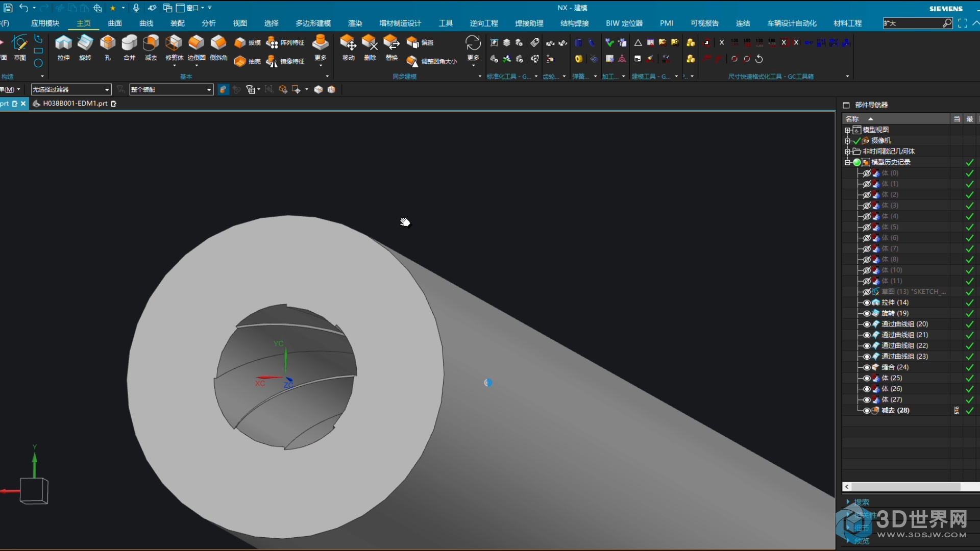
Task: Select the 旋转 (Revolve) tool
Action: click(x=85, y=48)
